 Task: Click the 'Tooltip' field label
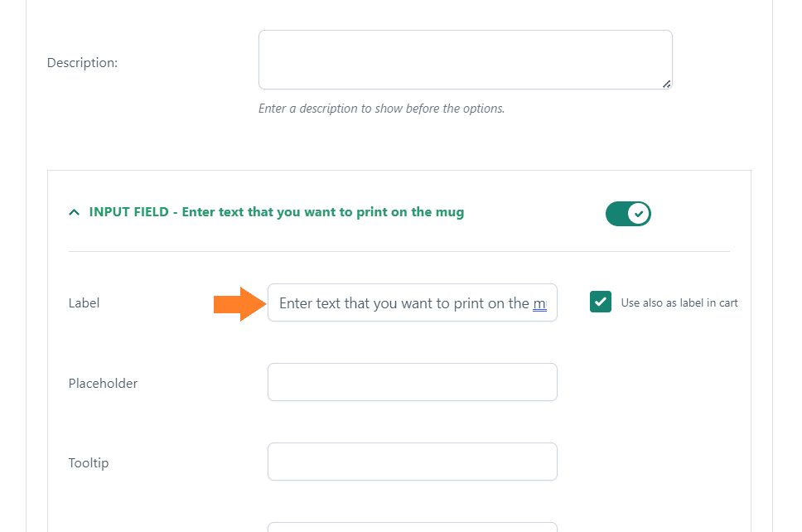(89, 463)
